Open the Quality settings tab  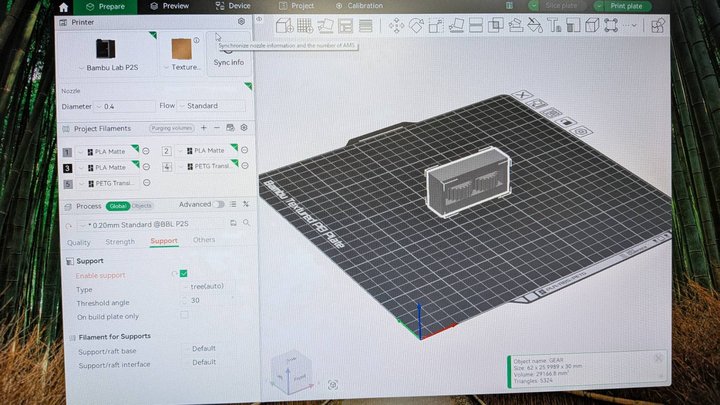(79, 242)
